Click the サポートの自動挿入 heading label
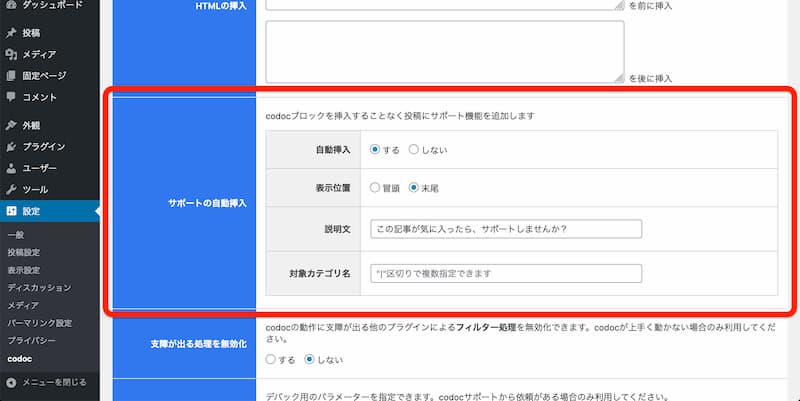 (207, 203)
